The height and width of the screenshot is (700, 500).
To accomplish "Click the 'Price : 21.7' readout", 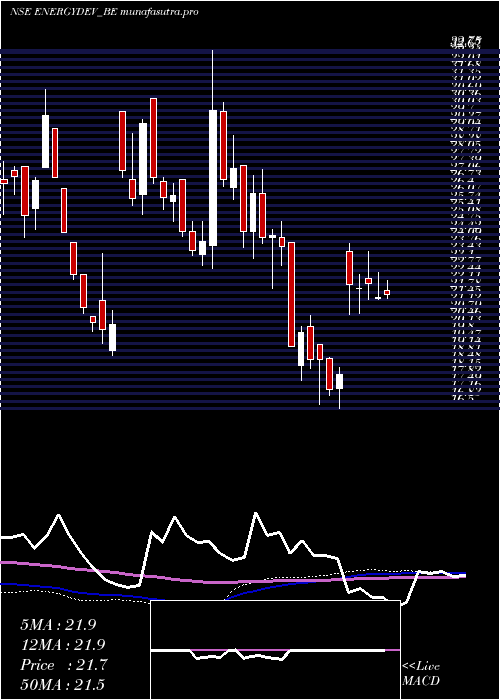I will 63,665.
